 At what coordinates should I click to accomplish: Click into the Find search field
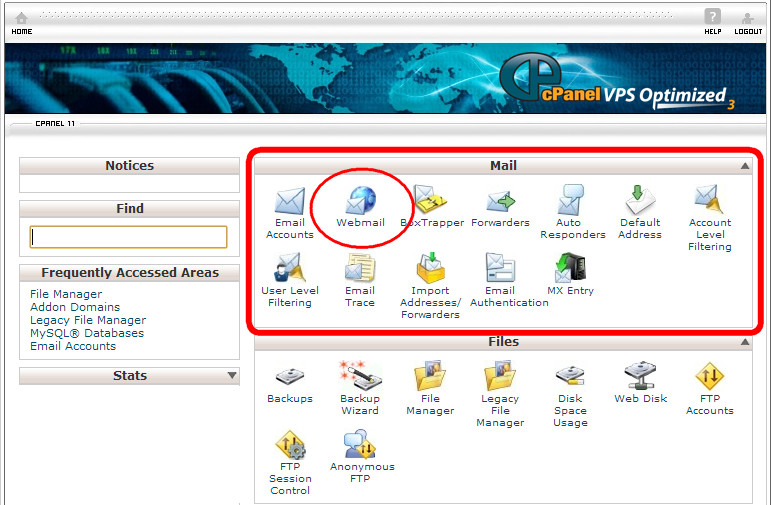click(x=128, y=237)
